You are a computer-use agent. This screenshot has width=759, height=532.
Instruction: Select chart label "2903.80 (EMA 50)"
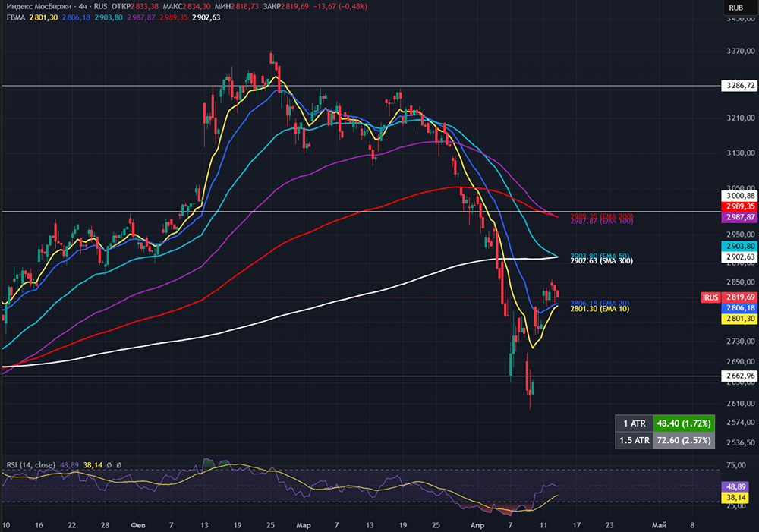pyautogui.click(x=600, y=256)
